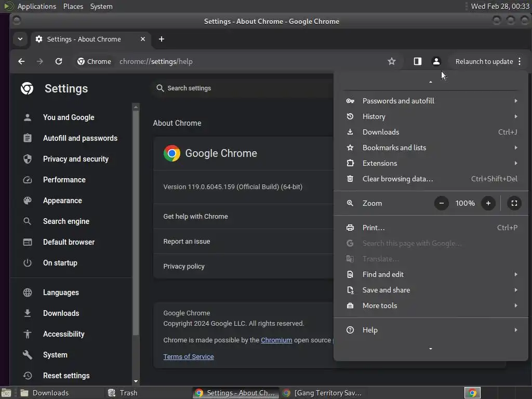Expand Find and edit submenu arrow
Image resolution: width=532 pixels, height=399 pixels.
point(516,274)
